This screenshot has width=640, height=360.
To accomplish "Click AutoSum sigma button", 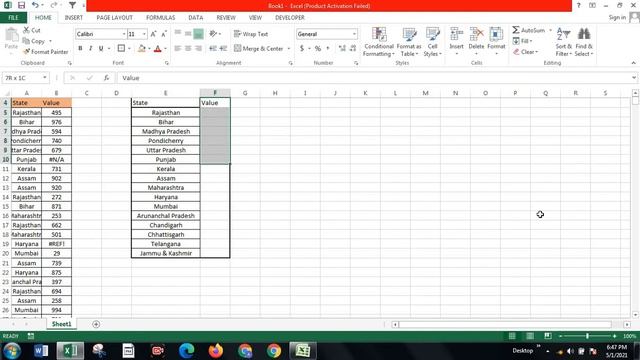I will tap(529, 30).
